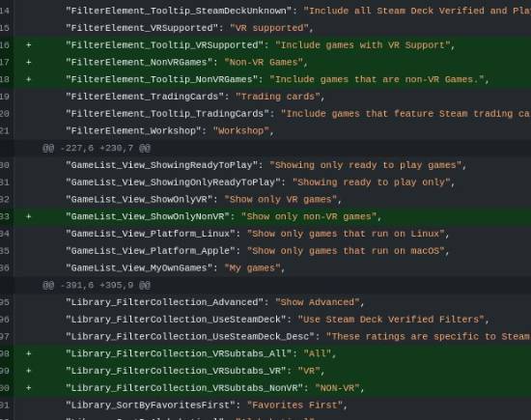Select line number 19 in the gutter
531x420 pixels.
[x=5, y=97]
